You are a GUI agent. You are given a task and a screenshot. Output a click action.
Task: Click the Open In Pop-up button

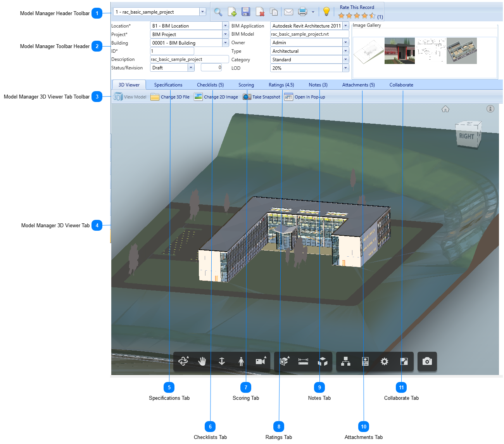[x=305, y=97]
